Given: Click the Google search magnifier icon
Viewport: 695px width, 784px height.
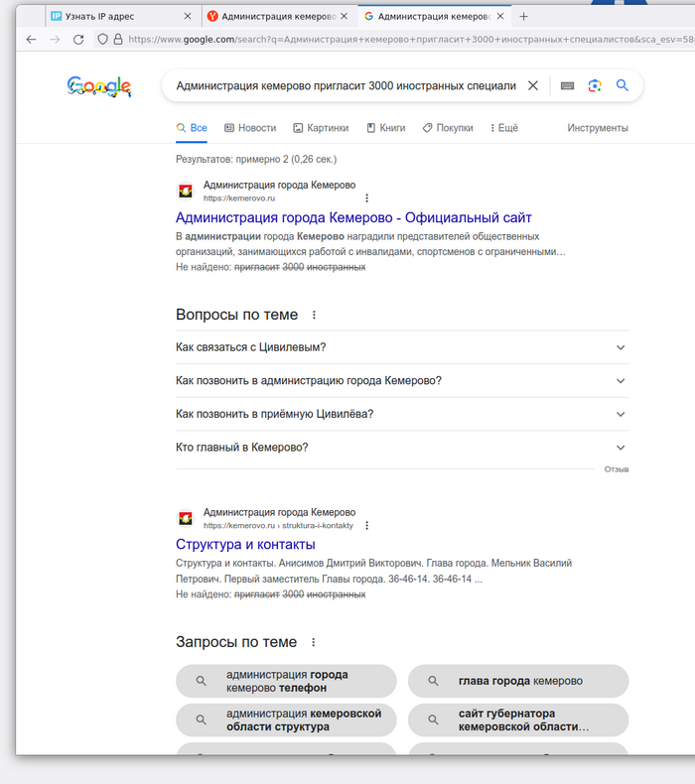Looking at the screenshot, I should (x=623, y=86).
